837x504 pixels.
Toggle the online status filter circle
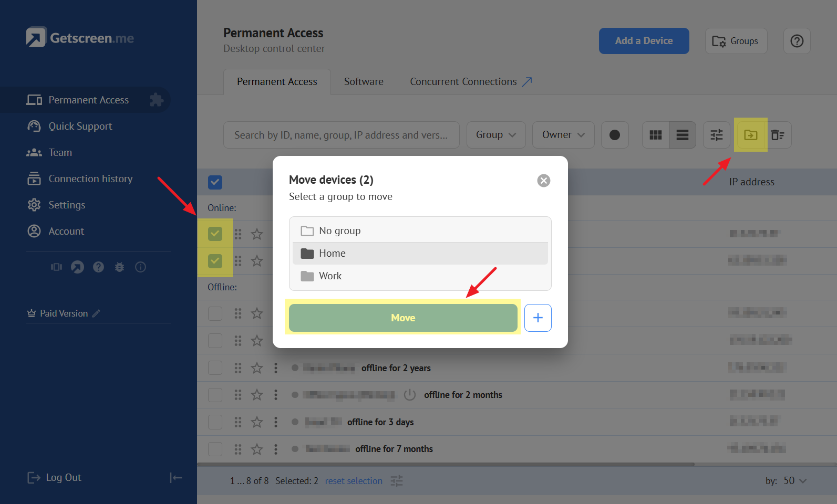point(614,135)
